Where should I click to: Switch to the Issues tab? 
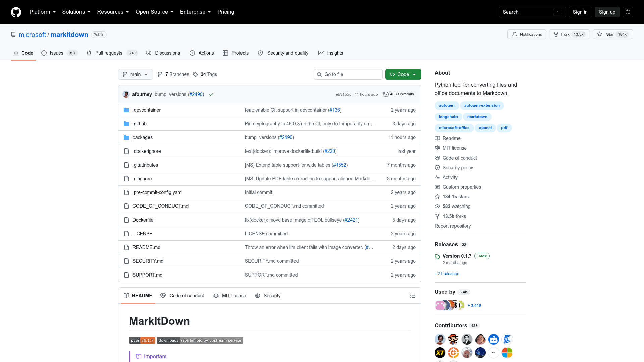[x=59, y=53]
